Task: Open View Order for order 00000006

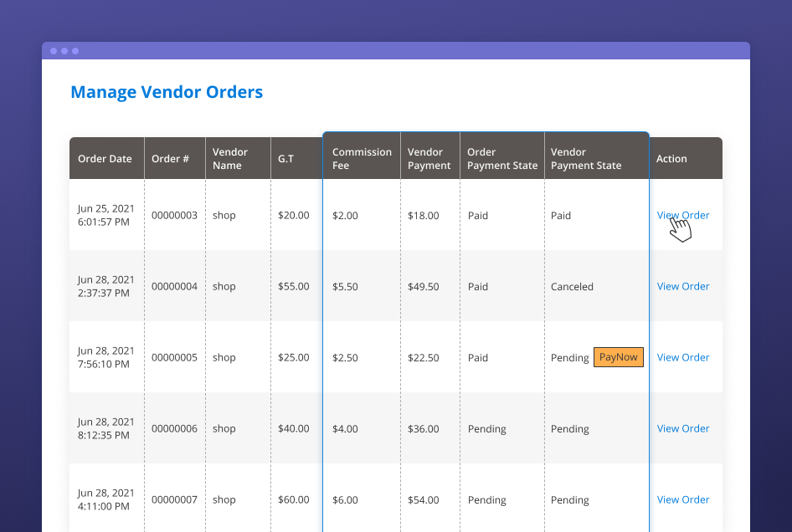Action: coord(683,428)
